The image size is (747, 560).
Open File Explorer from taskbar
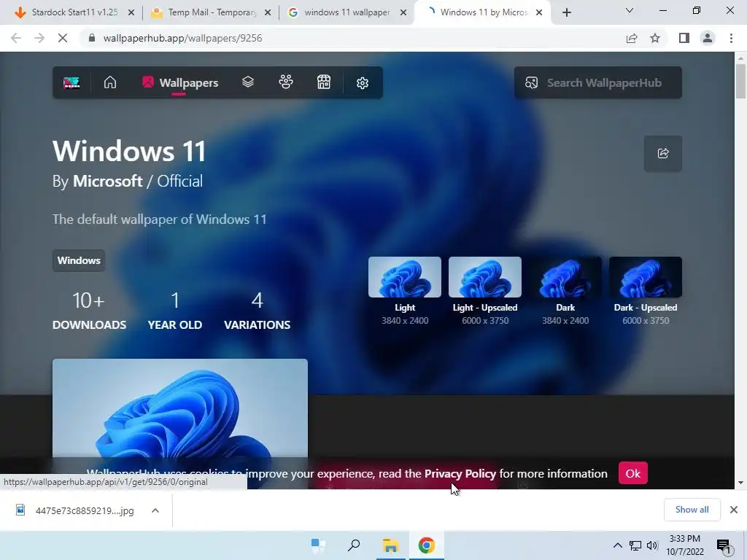pos(391,545)
